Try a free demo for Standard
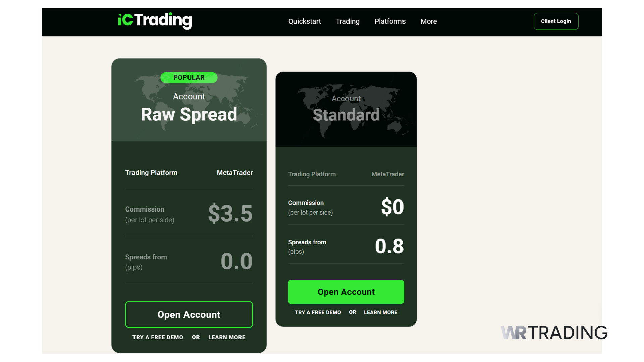The image size is (644, 362). tap(318, 312)
